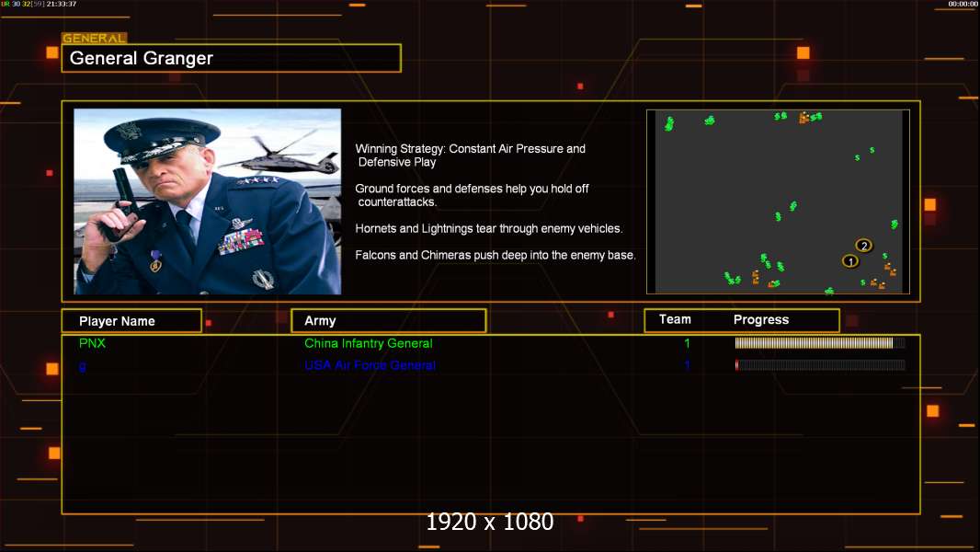Click team number in player g row
This screenshot has width=980, height=552.
[x=687, y=365]
